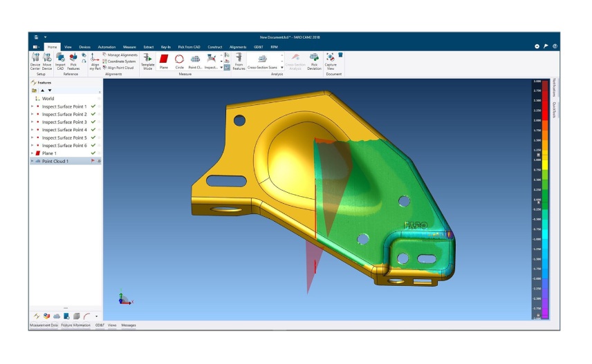The image size is (592, 364).
Task: Activate Template Mode
Action: pos(147,61)
